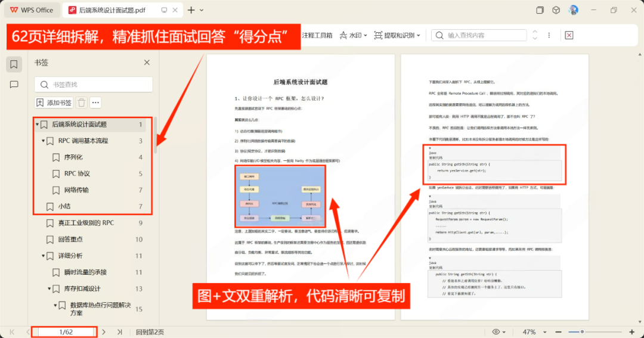Screen dimensions: 644x338
Task: Collapse 数据库热点行问题解决方案 bookmark node
Action: (55, 305)
